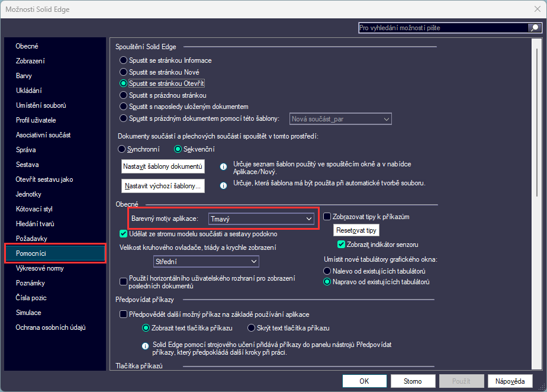This screenshot has width=547, height=392.
Task: Open the Nová součást_par template dropdown
Action: pyautogui.click(x=340, y=119)
